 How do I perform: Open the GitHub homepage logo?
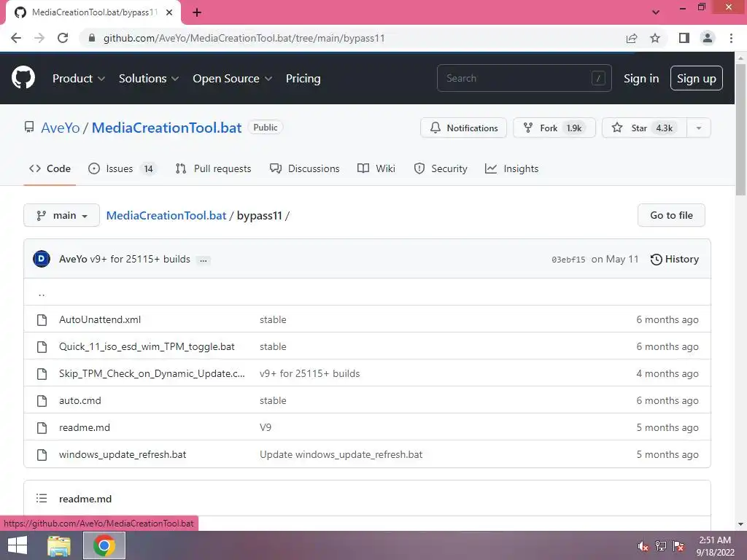pos(23,78)
